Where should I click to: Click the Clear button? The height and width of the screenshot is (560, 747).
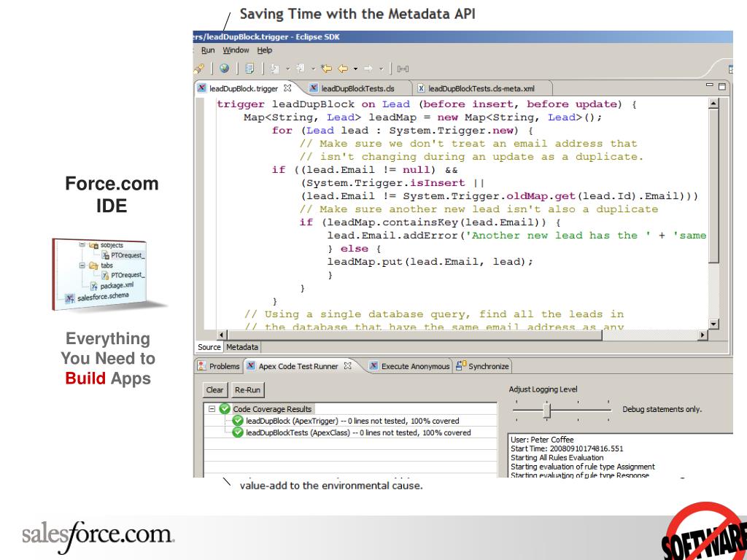(x=214, y=390)
